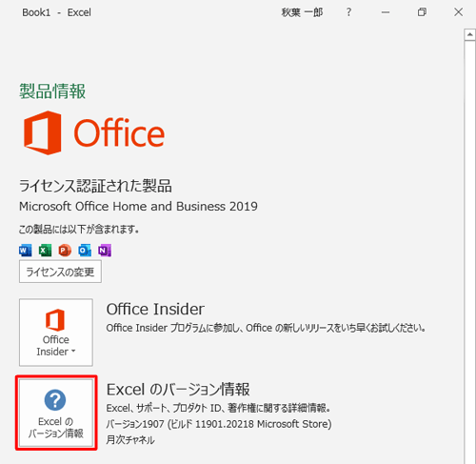Click the 製品情報 heading
Screen dimensions: 476x464
point(52,91)
